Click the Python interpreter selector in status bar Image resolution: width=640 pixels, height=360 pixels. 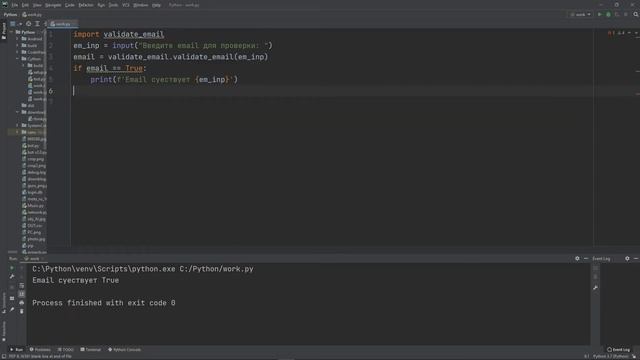click(x=611, y=357)
